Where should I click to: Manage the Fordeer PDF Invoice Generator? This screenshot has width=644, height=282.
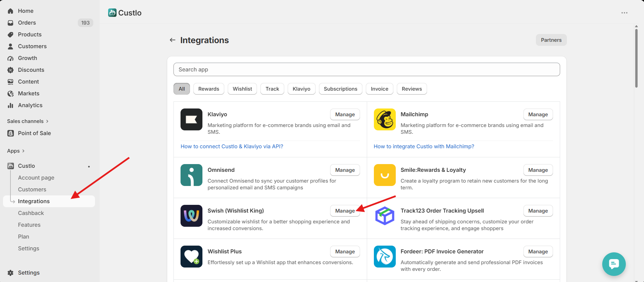click(538, 252)
